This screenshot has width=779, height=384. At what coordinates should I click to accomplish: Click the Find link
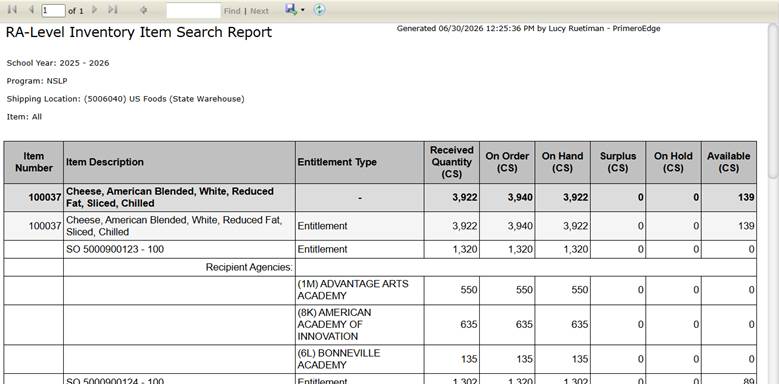click(232, 11)
